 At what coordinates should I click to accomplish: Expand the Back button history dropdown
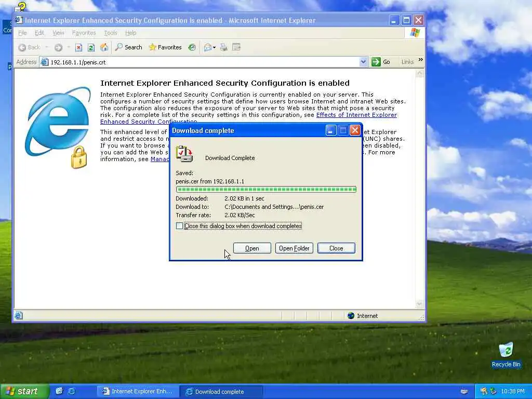[x=47, y=47]
